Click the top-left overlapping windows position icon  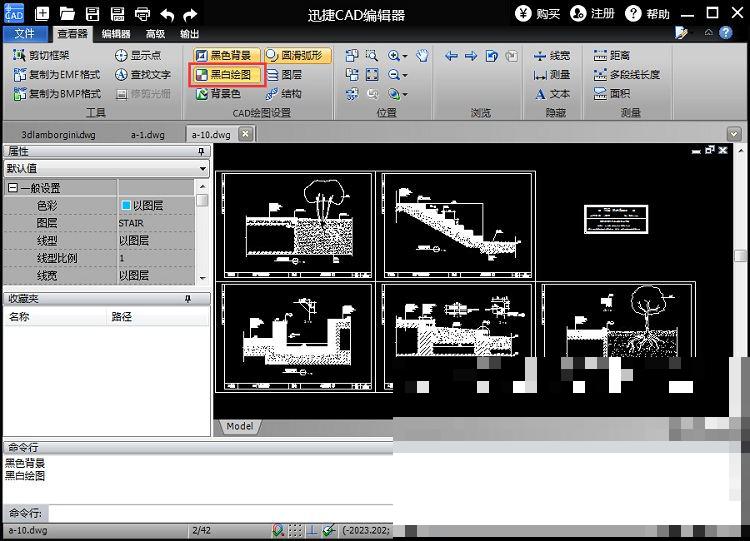(352, 55)
